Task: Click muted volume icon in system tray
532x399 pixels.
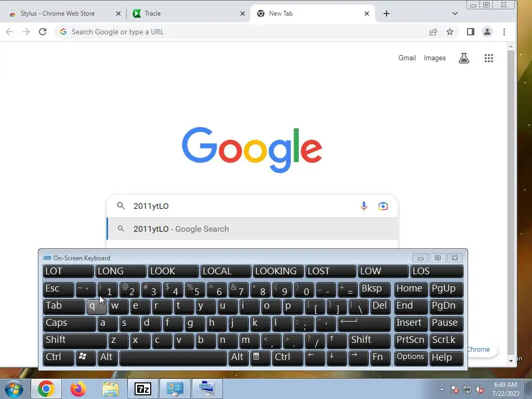Action: tap(480, 390)
